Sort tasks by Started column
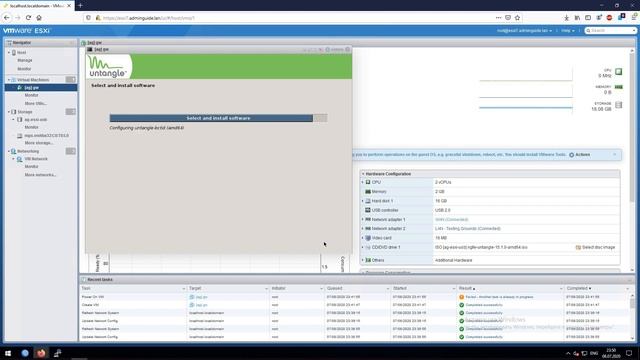The height and width of the screenshot is (360, 640). 400,289
